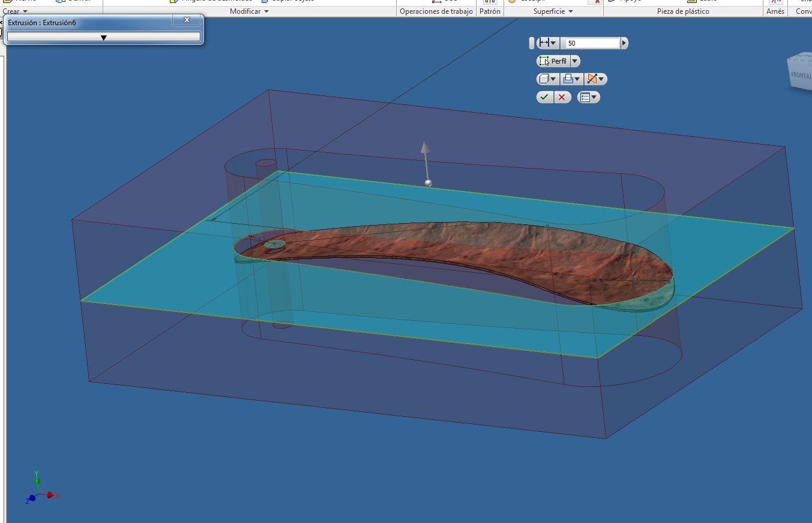This screenshot has height=523, width=812.
Task: Click the 'Patrón' panel title
Action: coord(490,11)
